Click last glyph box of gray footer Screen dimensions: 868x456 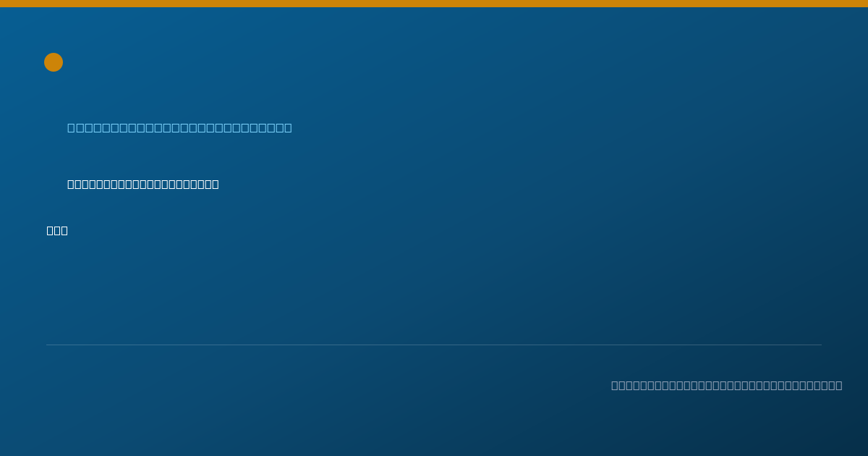tap(838, 385)
